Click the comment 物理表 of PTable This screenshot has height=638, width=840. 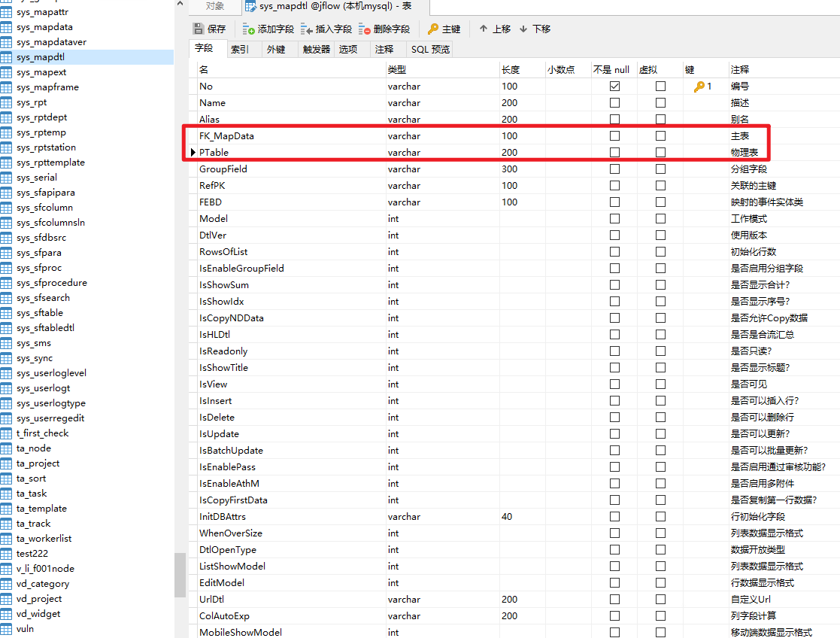744,153
